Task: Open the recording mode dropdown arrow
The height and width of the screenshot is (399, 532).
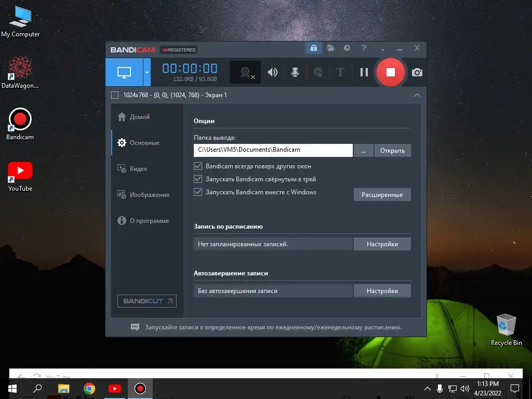Action: pos(147,72)
